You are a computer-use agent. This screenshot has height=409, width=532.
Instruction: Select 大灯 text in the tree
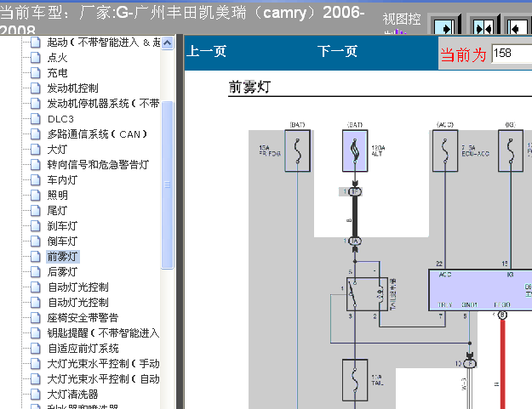[x=57, y=150]
